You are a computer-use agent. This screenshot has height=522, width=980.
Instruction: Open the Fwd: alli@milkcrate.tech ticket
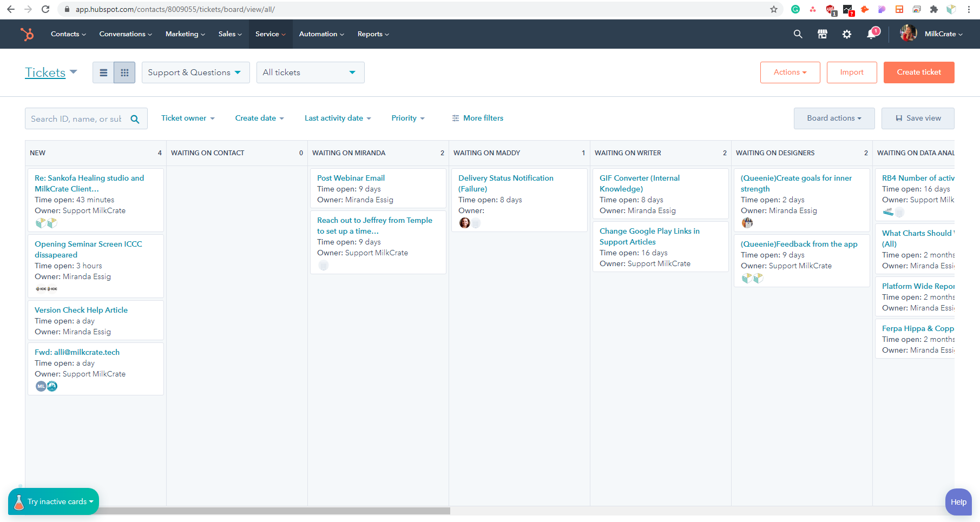77,352
